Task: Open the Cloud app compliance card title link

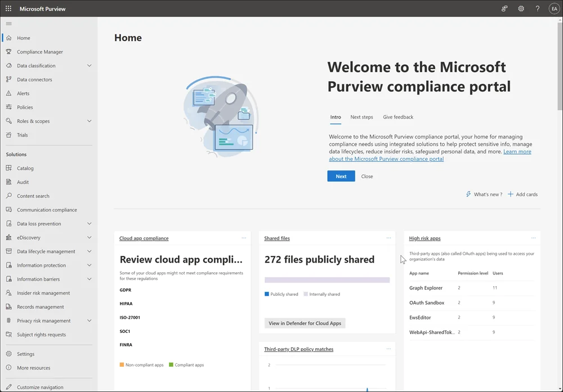Action: coord(144,238)
